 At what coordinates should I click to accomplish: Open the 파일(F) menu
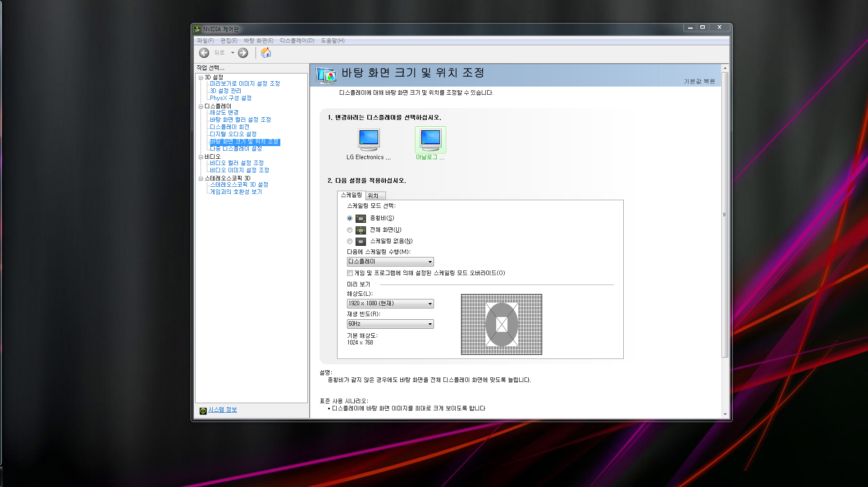[206, 41]
